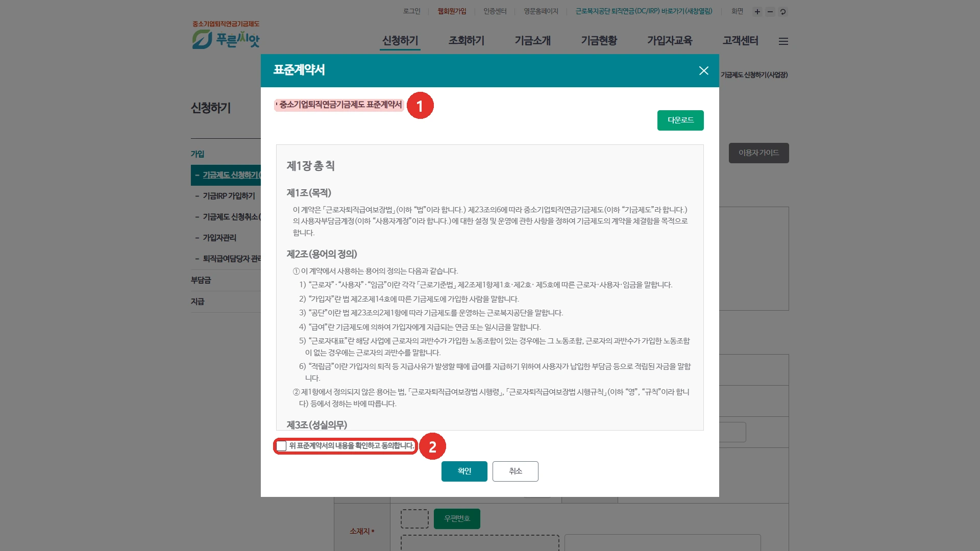
Task: Expand the 가입 sidebar section
Action: 198,154
